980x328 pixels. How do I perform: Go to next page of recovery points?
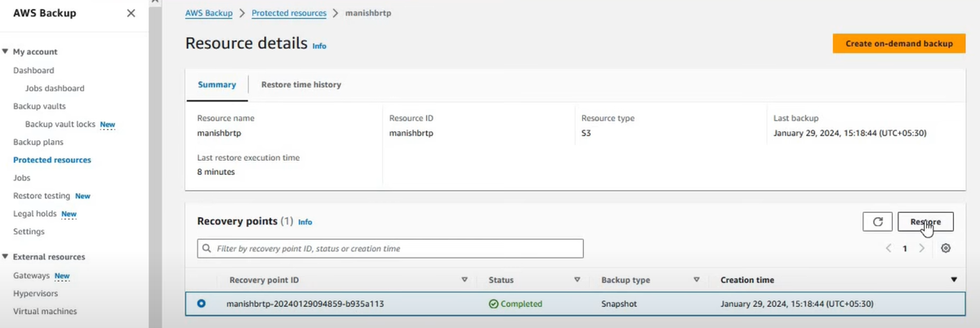922,248
